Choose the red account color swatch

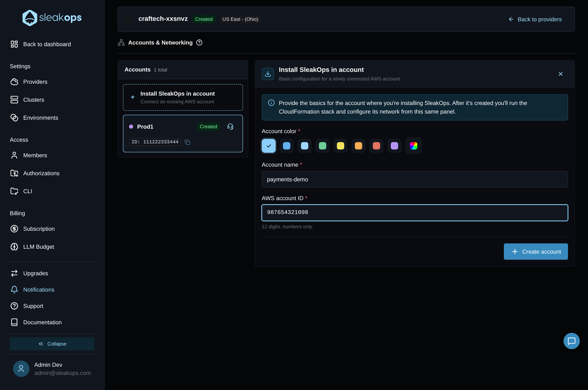tap(376, 146)
